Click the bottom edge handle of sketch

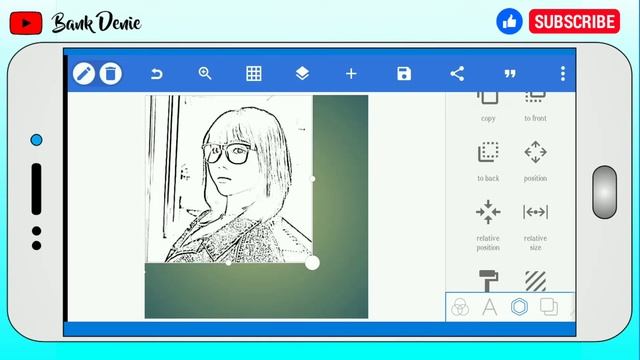pos(229,263)
